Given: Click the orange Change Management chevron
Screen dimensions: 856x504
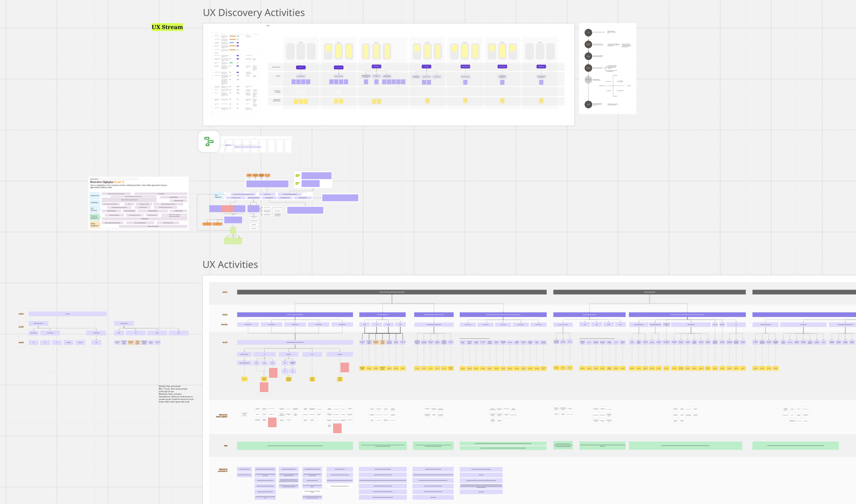Looking at the screenshot, I should click(95, 225).
